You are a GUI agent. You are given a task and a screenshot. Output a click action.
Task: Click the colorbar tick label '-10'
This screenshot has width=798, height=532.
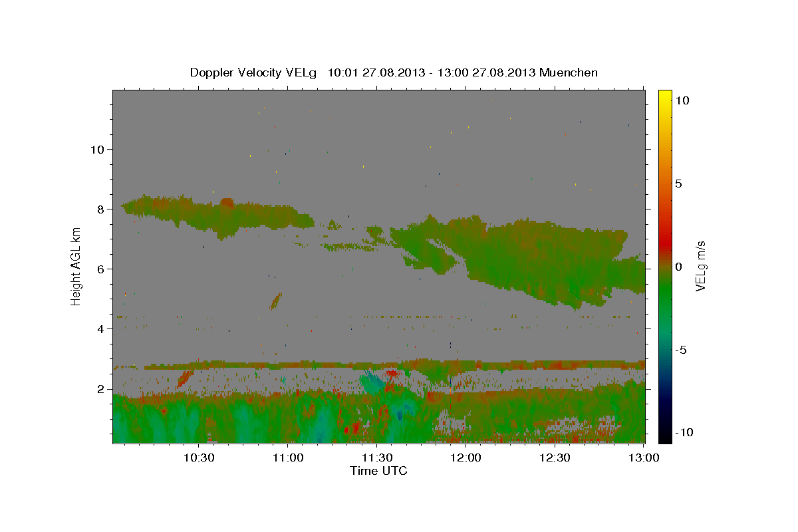click(683, 432)
